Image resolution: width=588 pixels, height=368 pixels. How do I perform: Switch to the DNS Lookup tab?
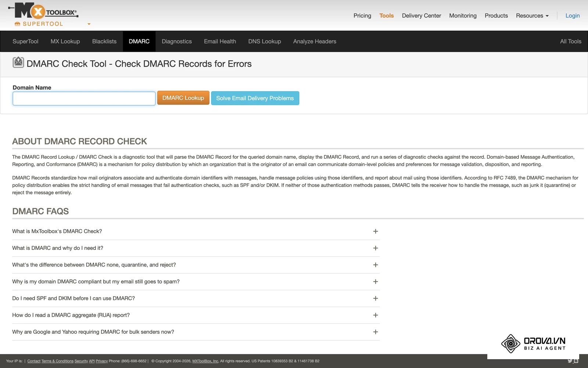pos(265,41)
